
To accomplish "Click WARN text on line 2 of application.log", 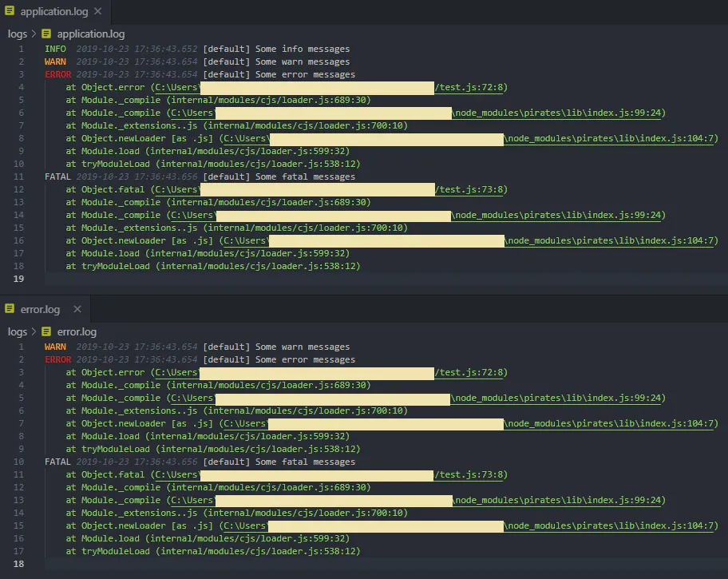I will (x=55, y=61).
